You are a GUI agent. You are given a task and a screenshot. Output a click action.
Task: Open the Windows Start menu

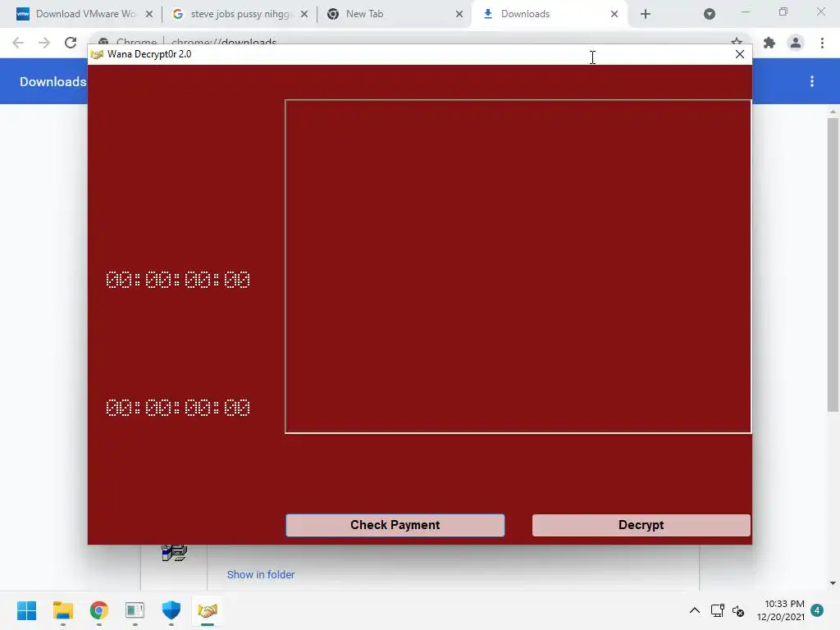coord(27,610)
